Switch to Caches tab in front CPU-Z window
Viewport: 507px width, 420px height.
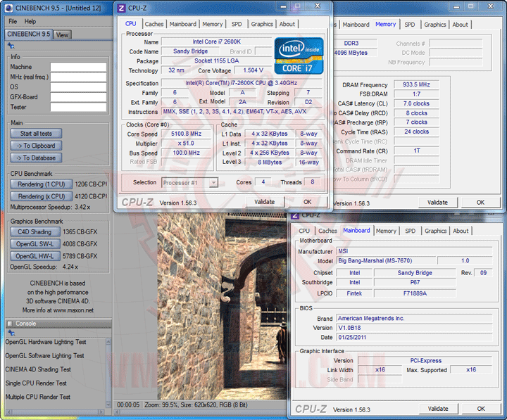click(154, 24)
